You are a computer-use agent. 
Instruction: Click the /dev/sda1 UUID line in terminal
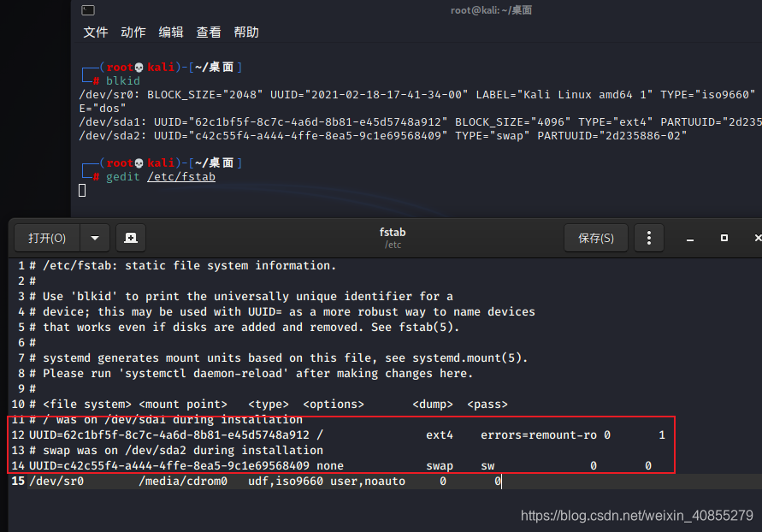tap(421, 122)
